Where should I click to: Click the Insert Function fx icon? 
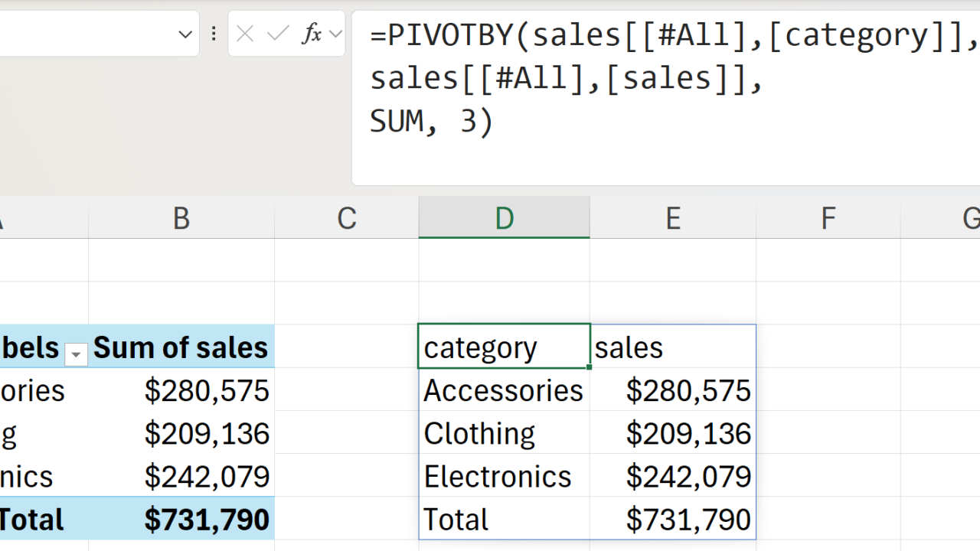(x=311, y=34)
